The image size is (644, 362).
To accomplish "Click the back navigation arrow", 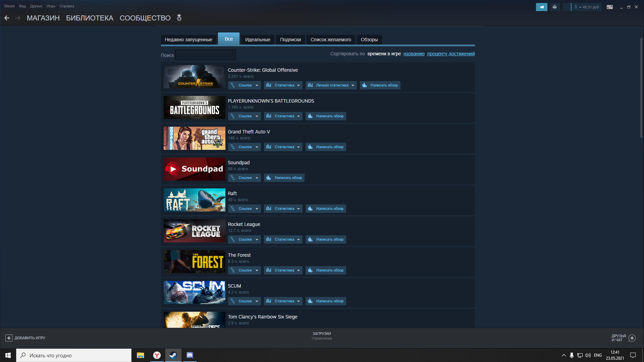I will coord(7,18).
